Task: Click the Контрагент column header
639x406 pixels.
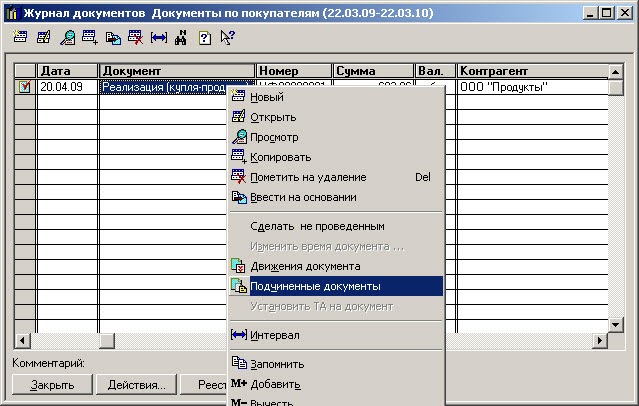Action: tap(533, 71)
